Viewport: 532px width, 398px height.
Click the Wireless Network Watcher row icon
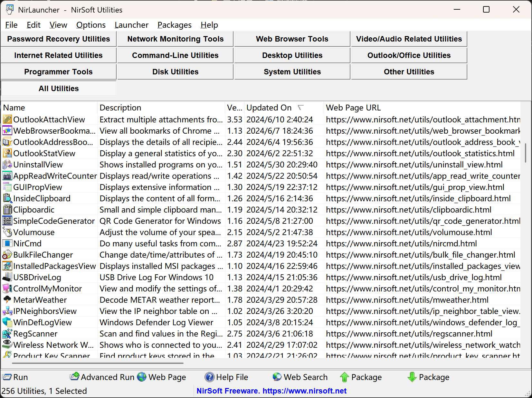coord(7,345)
